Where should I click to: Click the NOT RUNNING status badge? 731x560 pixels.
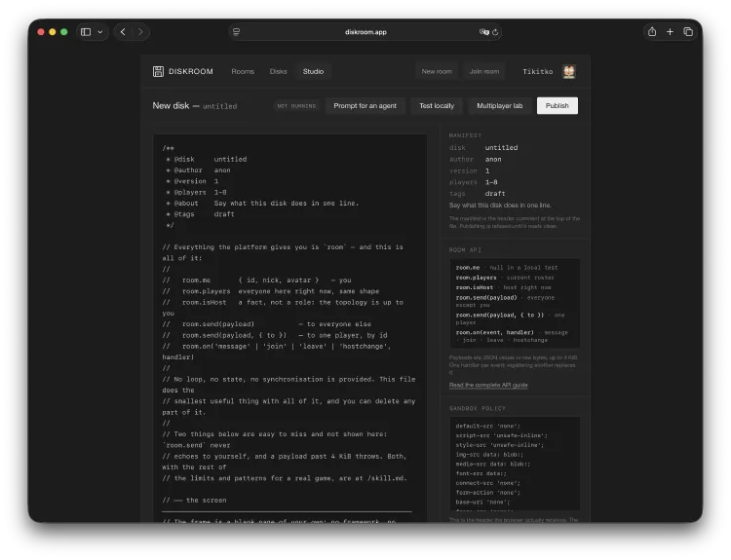(x=296, y=106)
